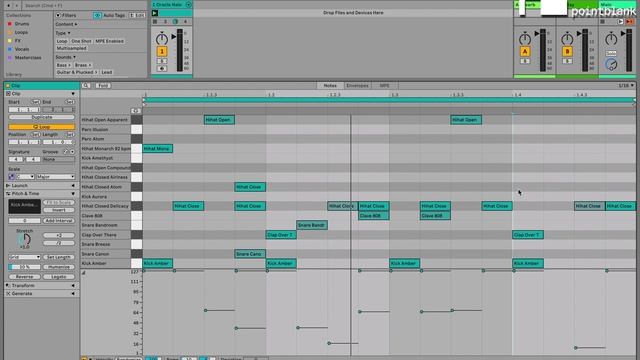The image size is (640, 360).
Task: Click the blue cue volume knob
Action: point(611,64)
